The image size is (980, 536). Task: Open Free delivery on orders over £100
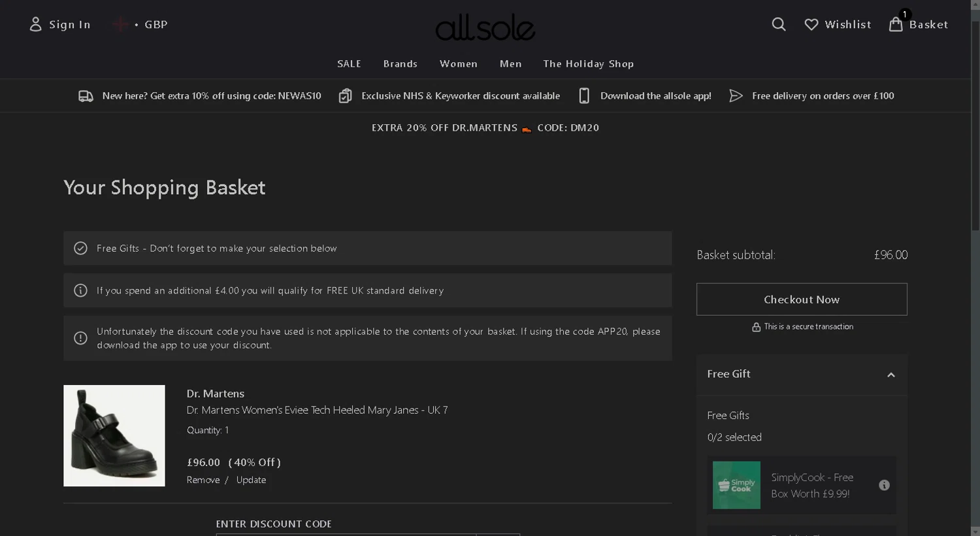823,95
